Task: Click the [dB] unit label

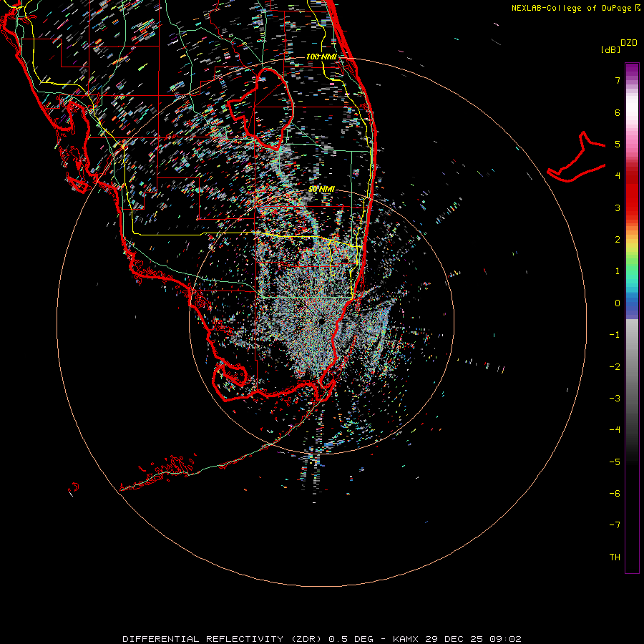Action: 611,49
